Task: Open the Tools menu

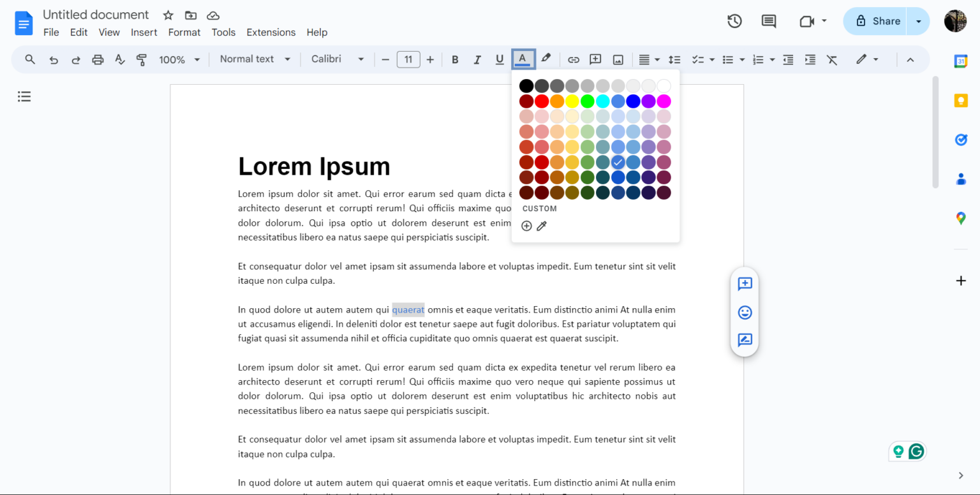Action: tap(223, 32)
